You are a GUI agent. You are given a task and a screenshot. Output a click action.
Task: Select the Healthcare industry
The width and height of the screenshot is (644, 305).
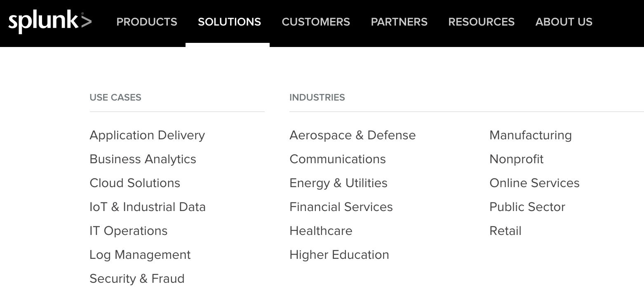point(321,230)
